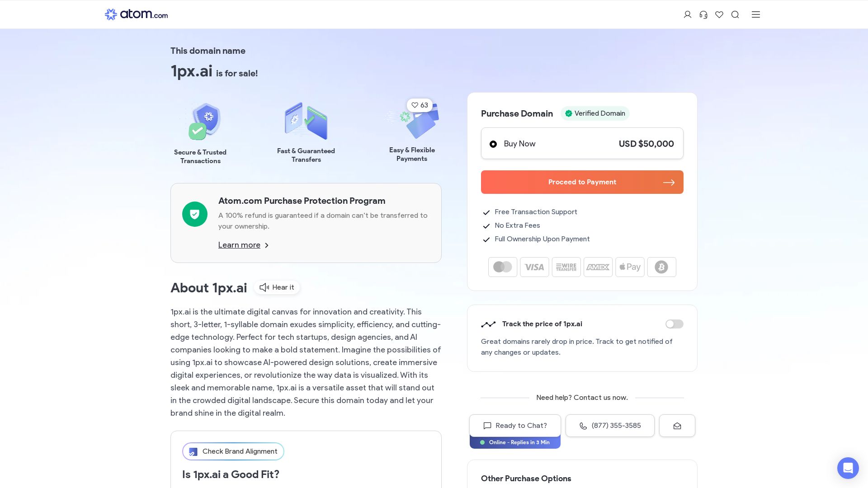Open the user account icon
The height and width of the screenshot is (488, 868).
[688, 14]
